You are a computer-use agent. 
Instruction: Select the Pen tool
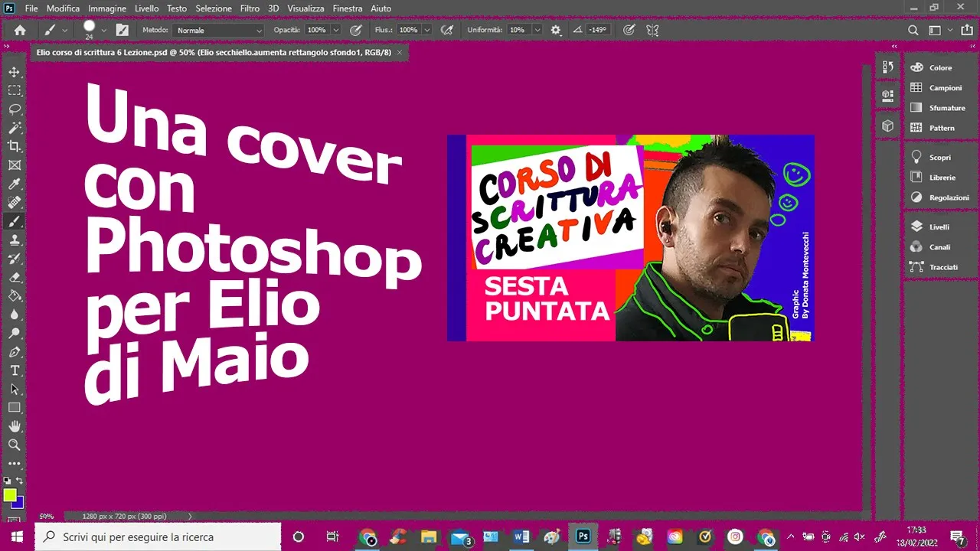pyautogui.click(x=15, y=352)
